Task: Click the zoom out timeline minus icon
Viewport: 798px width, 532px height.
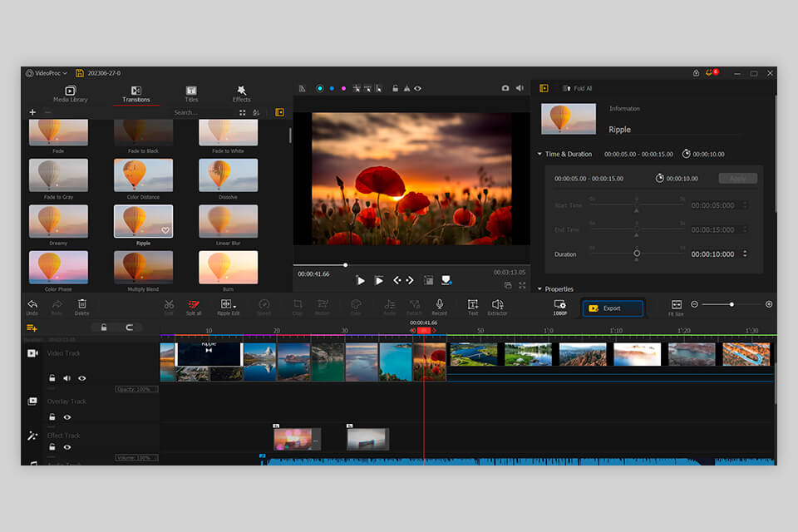Action: click(x=694, y=304)
